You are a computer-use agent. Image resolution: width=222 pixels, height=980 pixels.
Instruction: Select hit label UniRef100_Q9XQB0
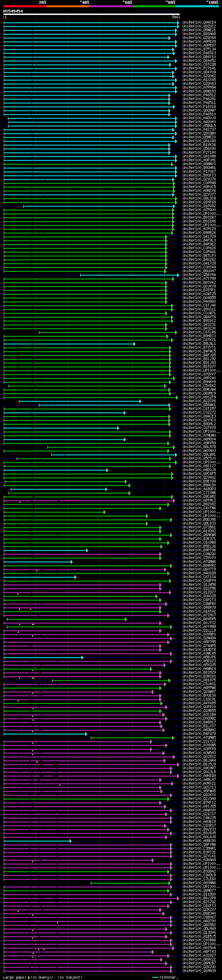tap(199, 133)
